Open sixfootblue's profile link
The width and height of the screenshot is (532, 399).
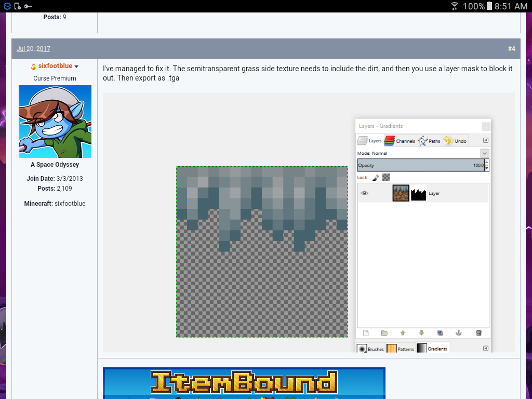(55, 66)
